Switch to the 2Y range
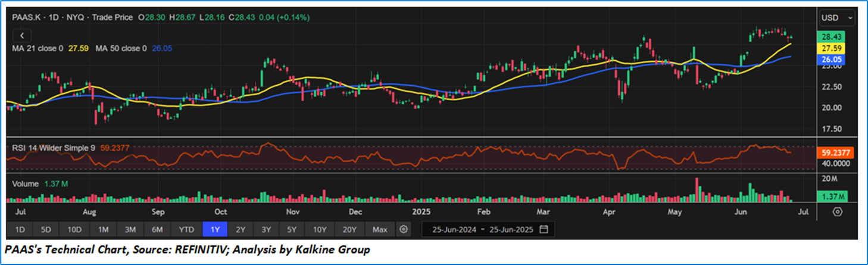The height and width of the screenshot is (265, 868). pos(240,229)
